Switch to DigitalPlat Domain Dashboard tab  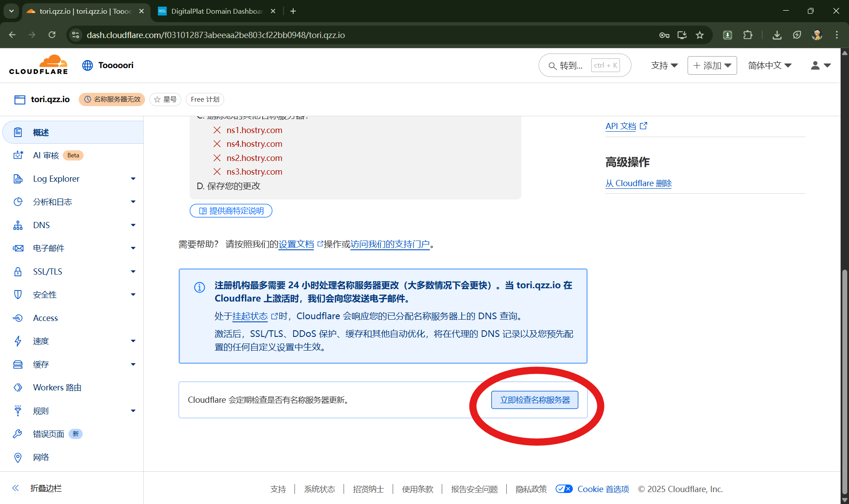click(x=217, y=11)
